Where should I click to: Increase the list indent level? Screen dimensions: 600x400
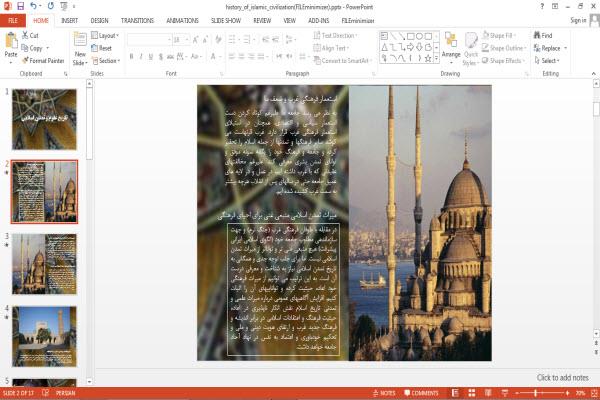click(x=275, y=39)
